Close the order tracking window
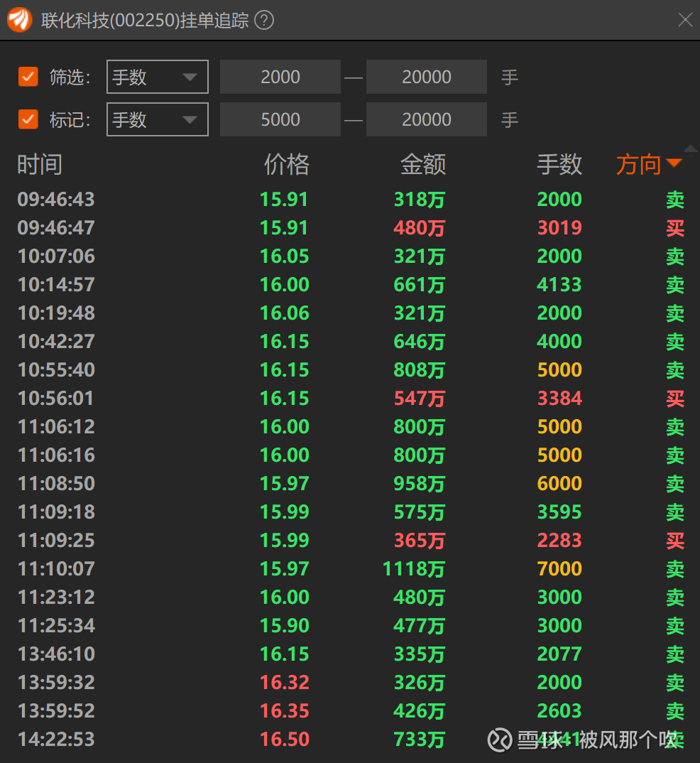The height and width of the screenshot is (763, 700). (x=684, y=20)
